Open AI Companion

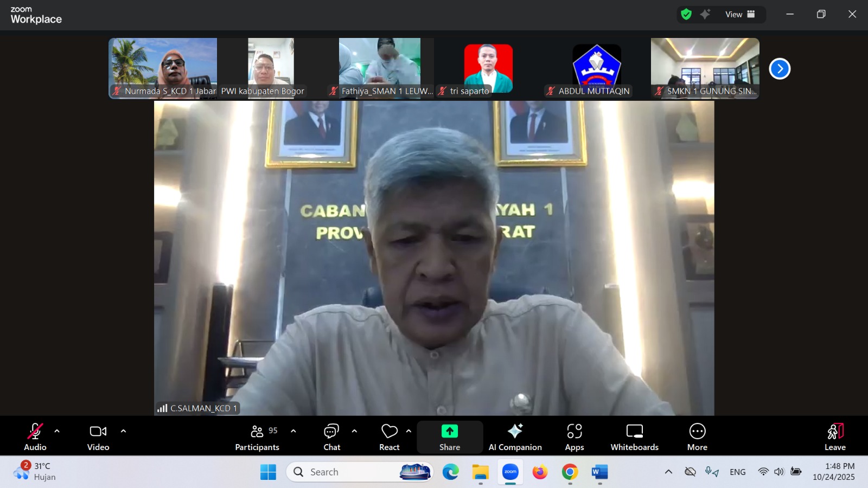tap(515, 437)
